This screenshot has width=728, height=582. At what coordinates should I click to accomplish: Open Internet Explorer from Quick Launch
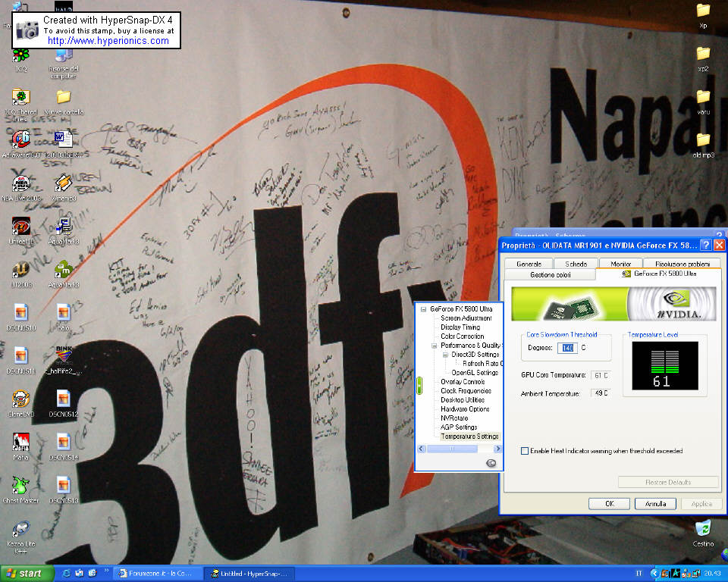pyautogui.click(x=66, y=574)
